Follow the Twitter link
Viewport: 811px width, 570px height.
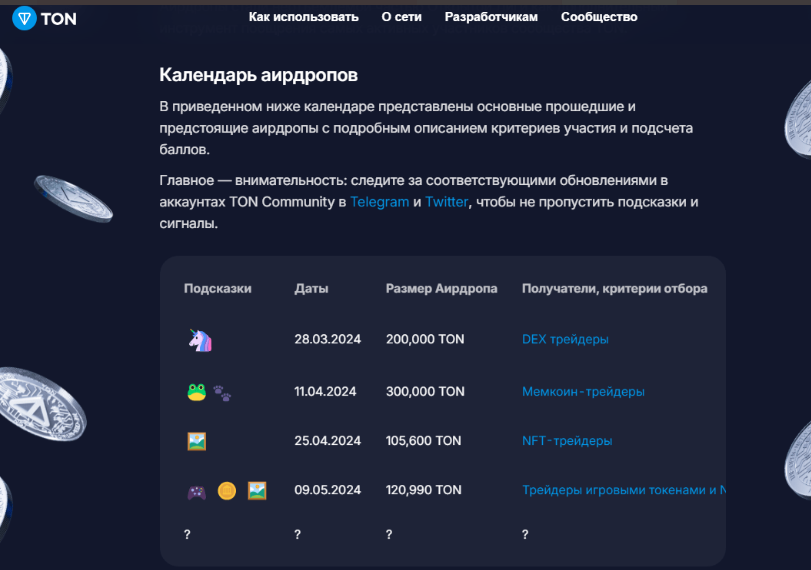(x=447, y=202)
